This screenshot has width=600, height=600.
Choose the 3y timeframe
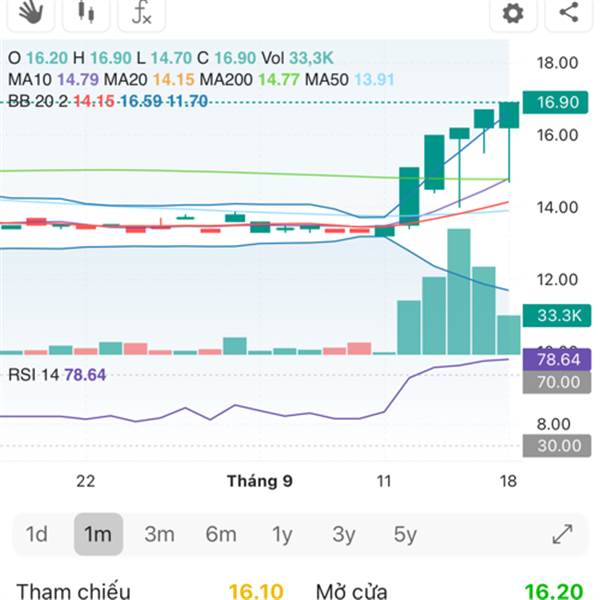coord(343,534)
